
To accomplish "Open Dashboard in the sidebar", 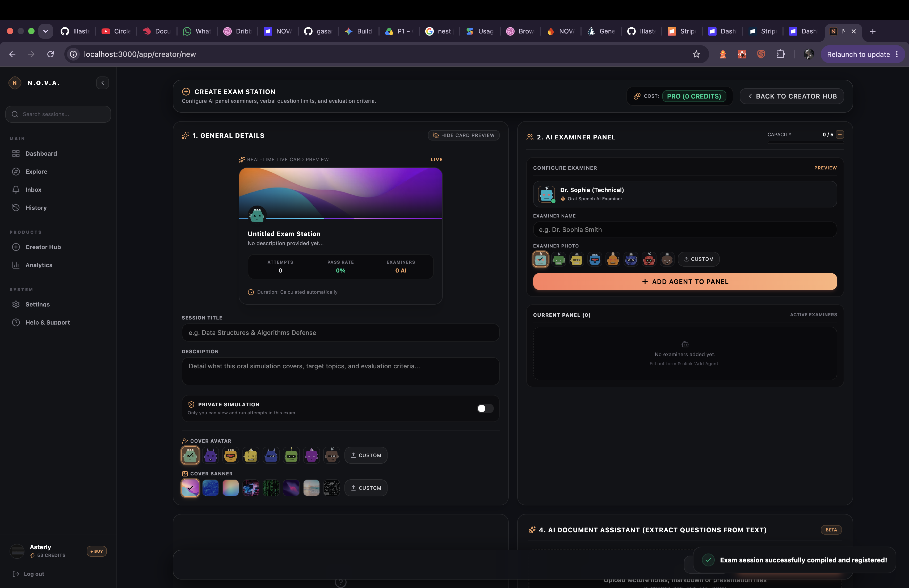I will click(58, 154).
